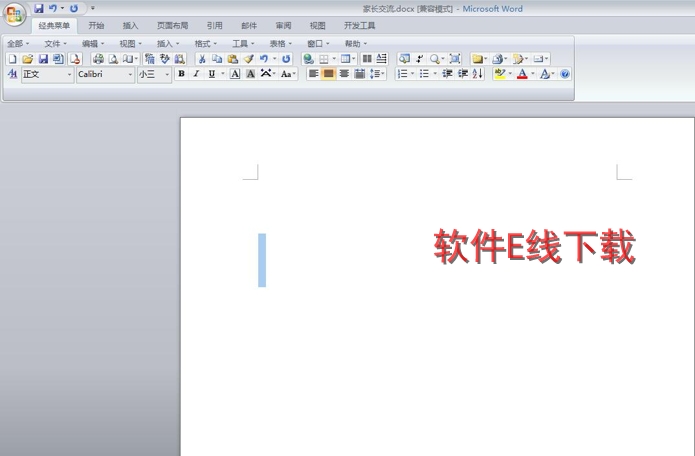Toggle center text alignment

[x=329, y=74]
